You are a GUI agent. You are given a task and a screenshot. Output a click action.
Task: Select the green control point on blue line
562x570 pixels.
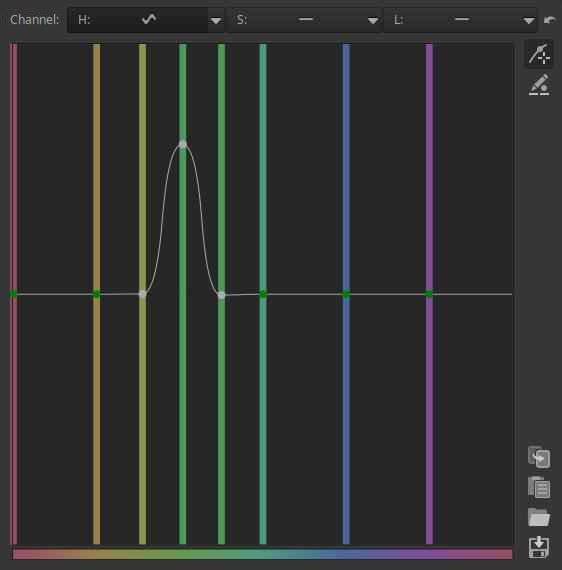[346, 294]
